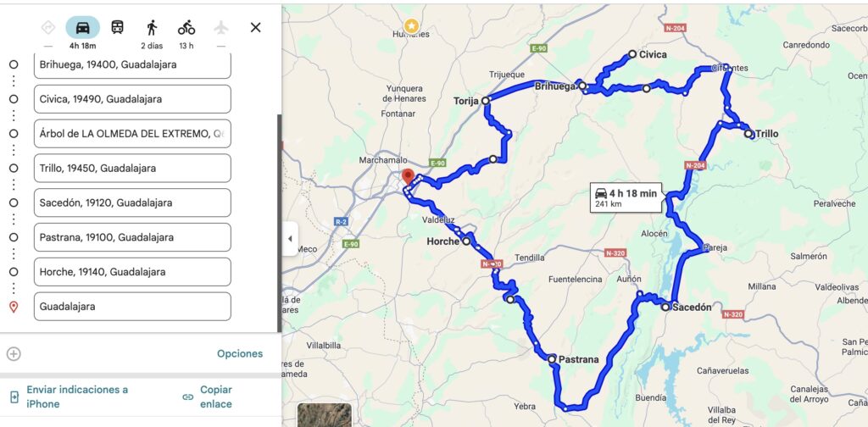Click Enviar indicaciones a iPhone
The height and width of the screenshot is (427, 868).
pyautogui.click(x=77, y=396)
